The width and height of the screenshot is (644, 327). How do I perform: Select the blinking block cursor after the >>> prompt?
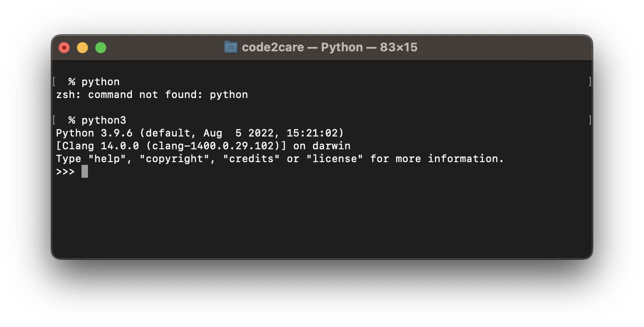(x=85, y=171)
